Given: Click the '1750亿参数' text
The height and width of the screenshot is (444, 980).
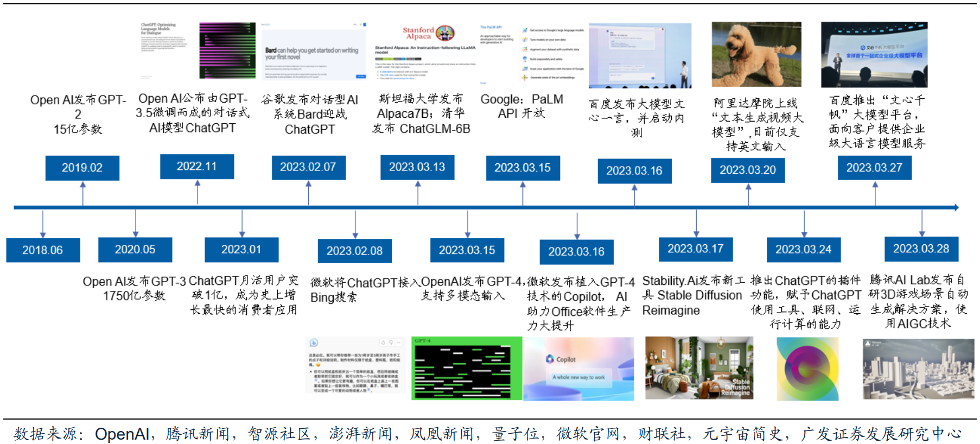Looking at the screenshot, I should point(135,296).
